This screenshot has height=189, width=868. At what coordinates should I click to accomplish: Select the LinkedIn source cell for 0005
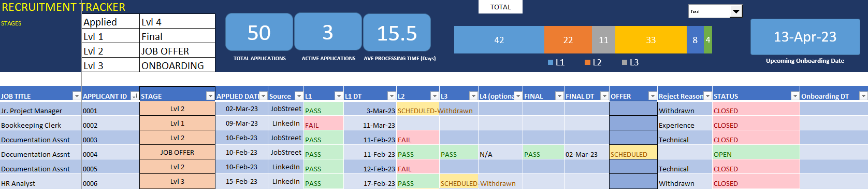point(285,167)
